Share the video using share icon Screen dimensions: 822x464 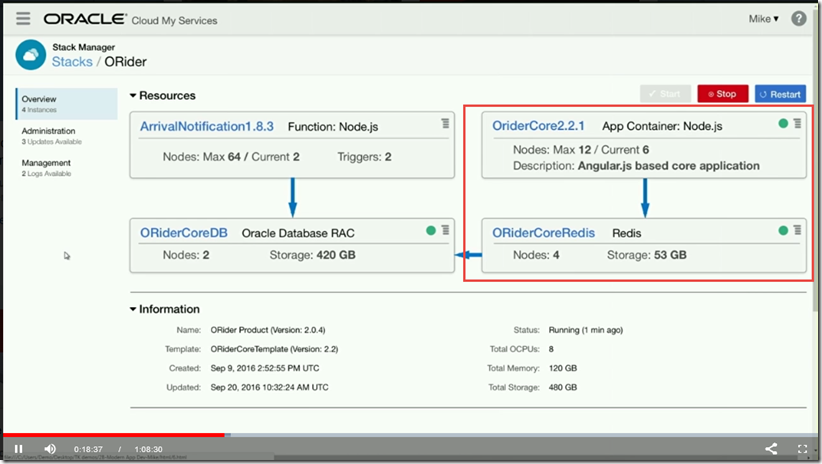(x=771, y=449)
